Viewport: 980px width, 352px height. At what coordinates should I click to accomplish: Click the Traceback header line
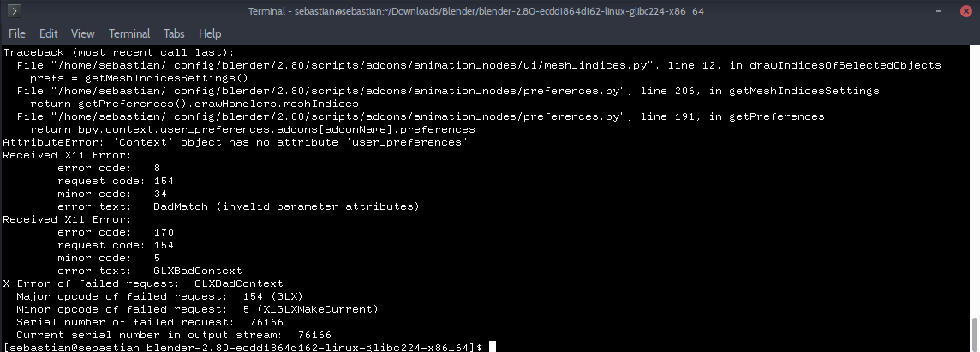pos(119,52)
